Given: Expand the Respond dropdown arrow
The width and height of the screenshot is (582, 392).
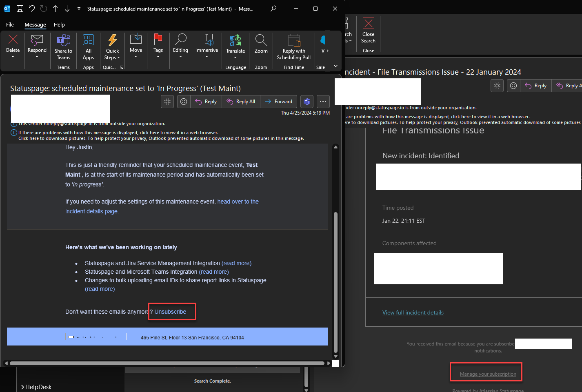Looking at the screenshot, I should tap(37, 57).
